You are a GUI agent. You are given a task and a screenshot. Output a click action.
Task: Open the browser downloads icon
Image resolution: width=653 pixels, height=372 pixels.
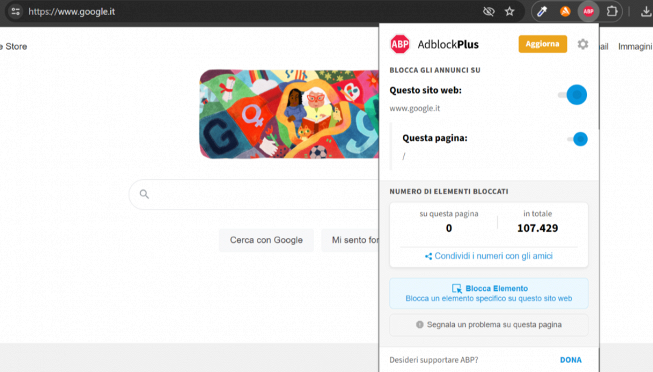point(646,11)
